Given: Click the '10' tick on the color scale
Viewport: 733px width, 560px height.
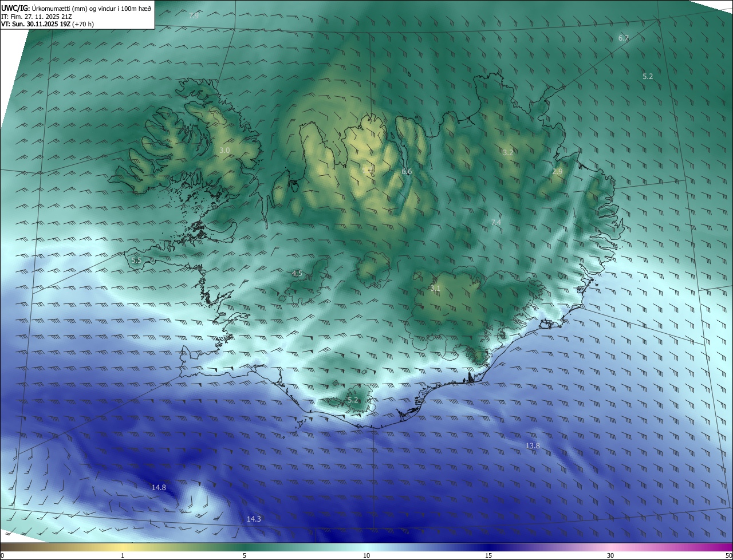Looking at the screenshot, I should [x=366, y=555].
